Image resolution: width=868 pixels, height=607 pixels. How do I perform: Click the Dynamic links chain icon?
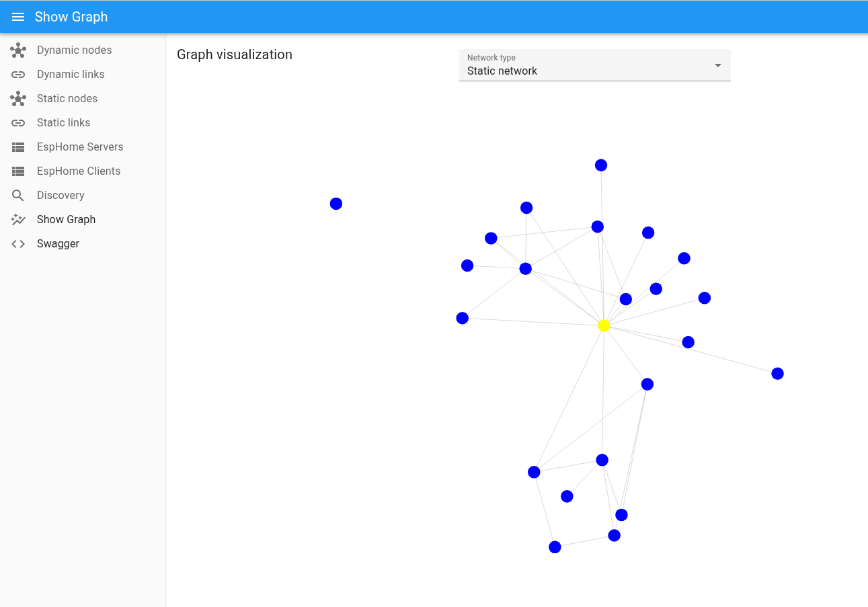click(18, 75)
